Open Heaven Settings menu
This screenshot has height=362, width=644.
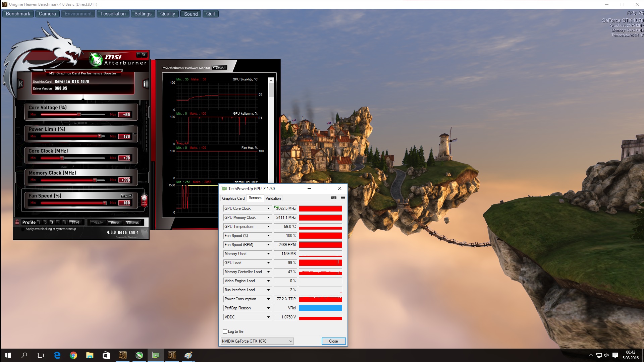[143, 14]
